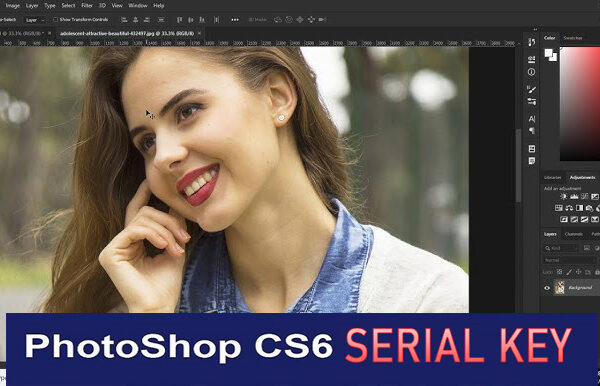The height and width of the screenshot is (386, 600).
Task: Open the History panel icon
Action: point(532,42)
